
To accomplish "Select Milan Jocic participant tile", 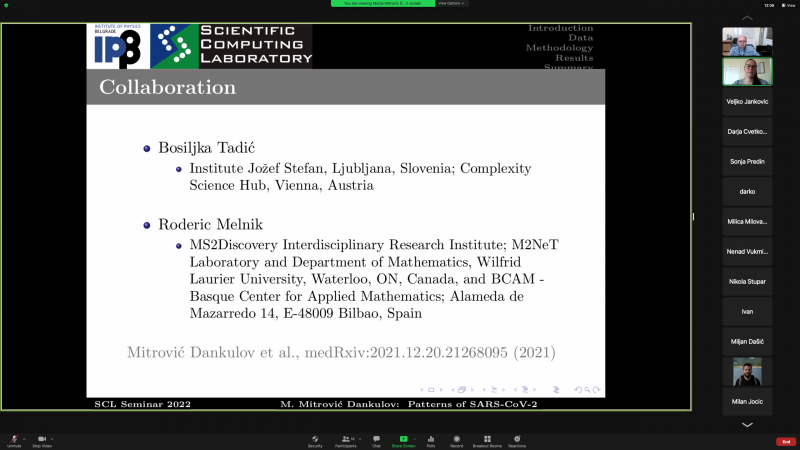I will [747, 402].
